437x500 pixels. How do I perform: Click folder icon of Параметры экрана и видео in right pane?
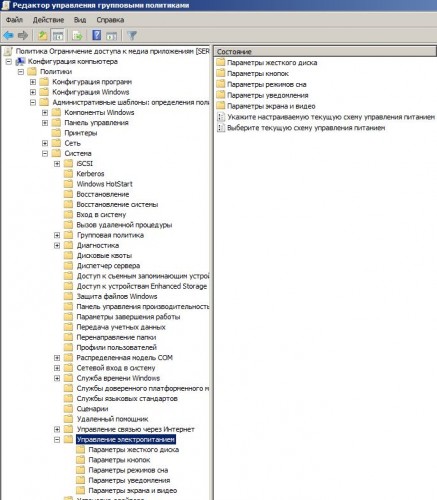[220, 106]
